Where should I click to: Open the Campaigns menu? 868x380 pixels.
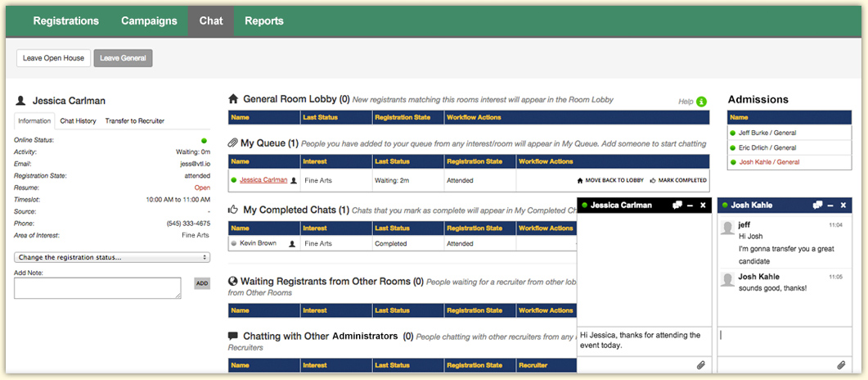pyautogui.click(x=149, y=21)
